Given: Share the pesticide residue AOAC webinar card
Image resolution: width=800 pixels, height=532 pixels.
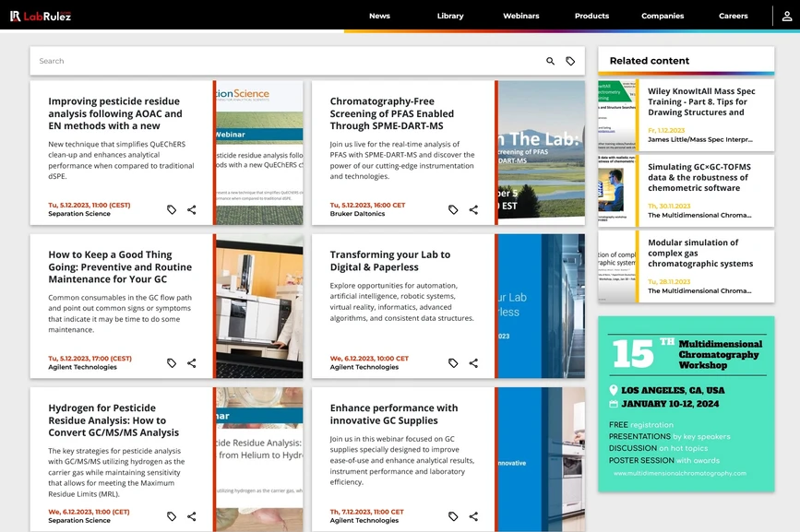Looking at the screenshot, I should coord(191,209).
